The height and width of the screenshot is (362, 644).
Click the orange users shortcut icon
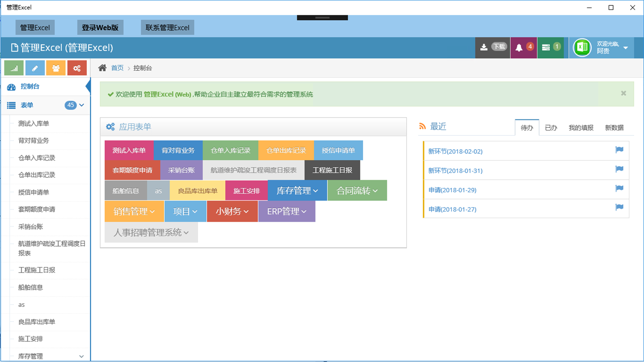[x=56, y=68]
